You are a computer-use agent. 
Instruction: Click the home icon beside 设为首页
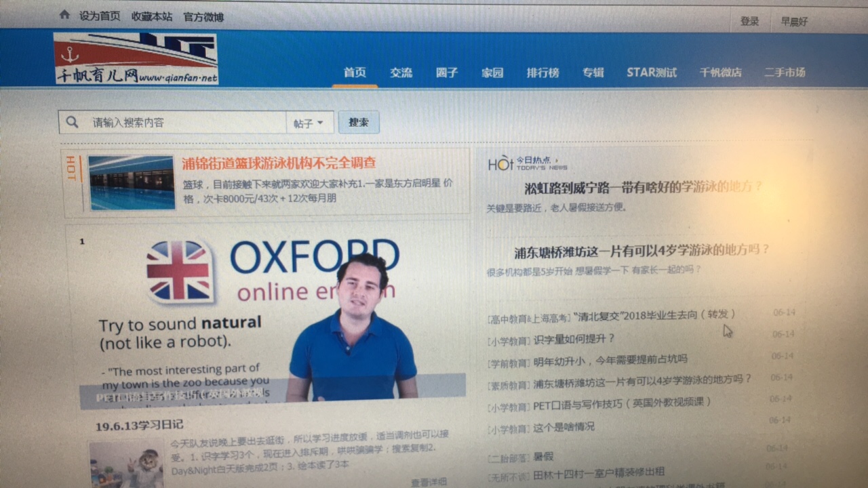pos(64,14)
